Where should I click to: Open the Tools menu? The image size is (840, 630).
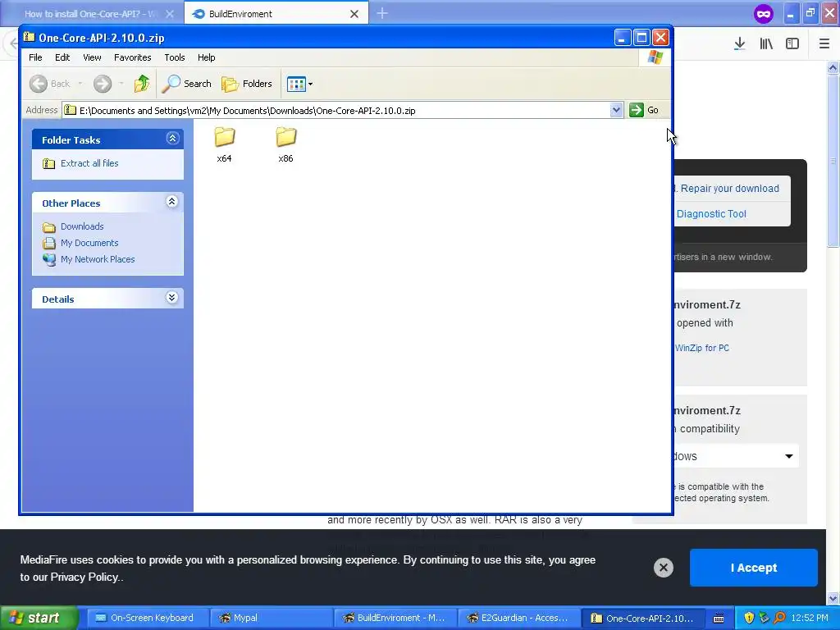(x=175, y=57)
